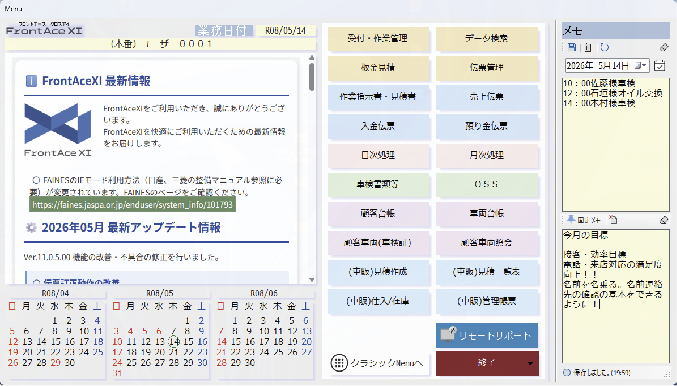Click the O.S.S button
The height and width of the screenshot is (386, 677).
(x=487, y=184)
